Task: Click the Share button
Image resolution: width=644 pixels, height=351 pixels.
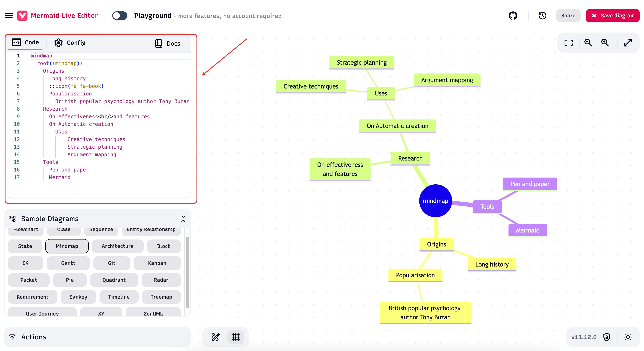Action: pyautogui.click(x=568, y=15)
